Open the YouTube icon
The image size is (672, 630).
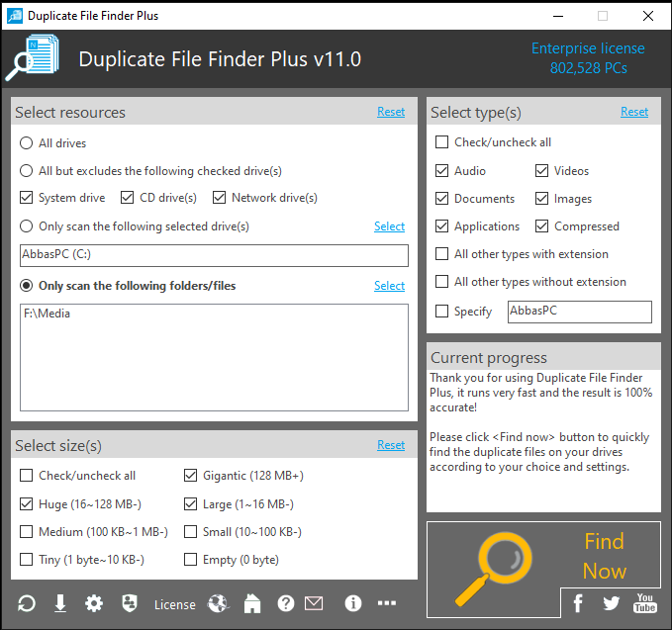coord(645,603)
